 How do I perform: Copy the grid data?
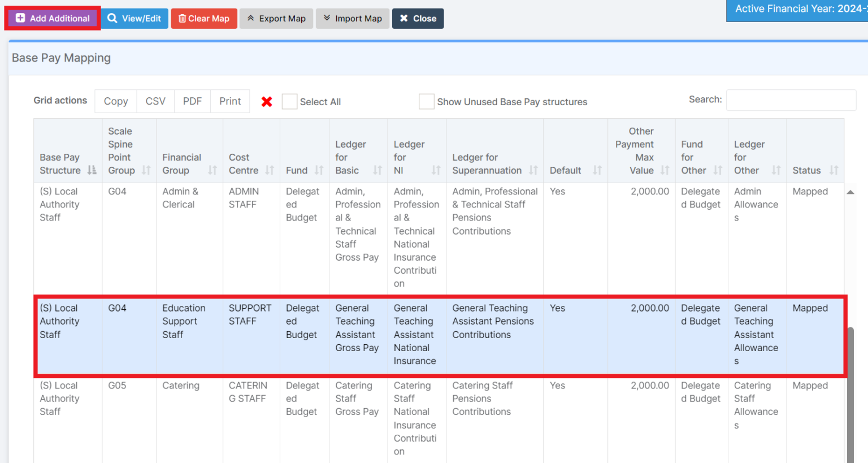click(x=115, y=101)
